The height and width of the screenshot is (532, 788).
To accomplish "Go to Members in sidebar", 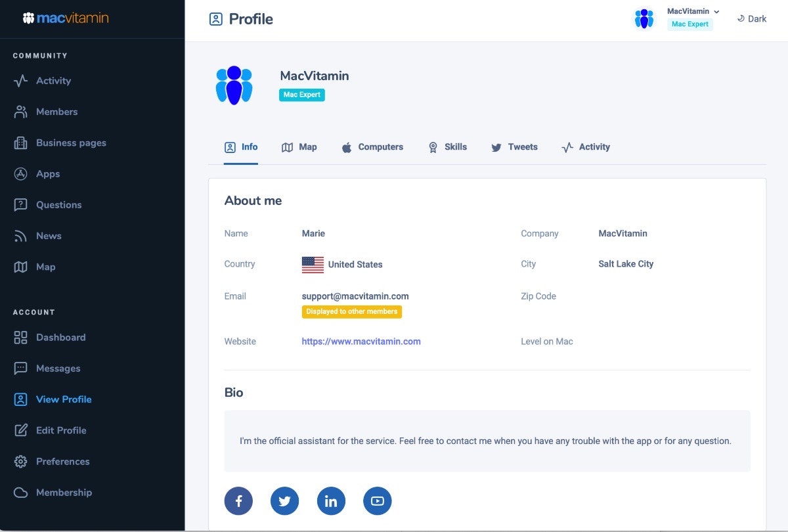I will click(x=56, y=112).
